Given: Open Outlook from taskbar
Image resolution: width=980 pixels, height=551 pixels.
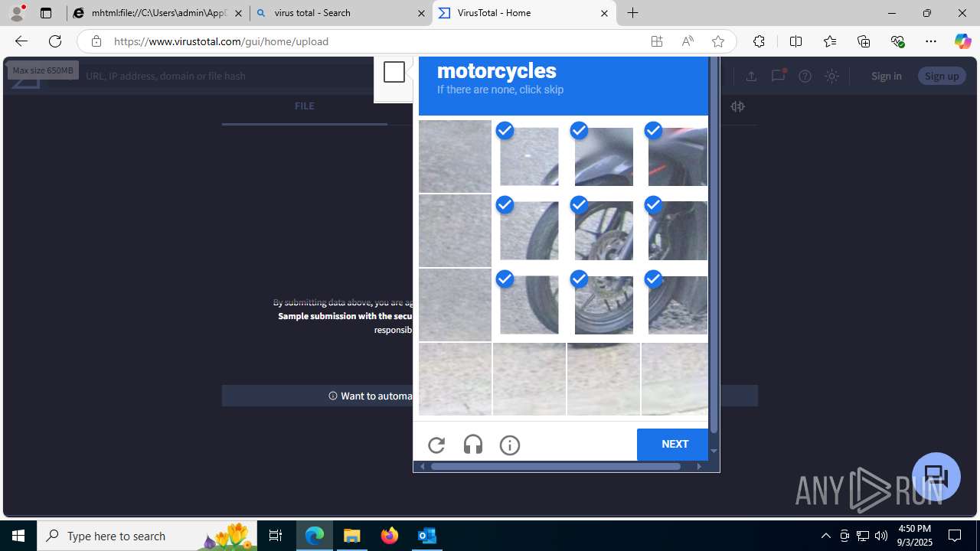Looking at the screenshot, I should click(427, 536).
